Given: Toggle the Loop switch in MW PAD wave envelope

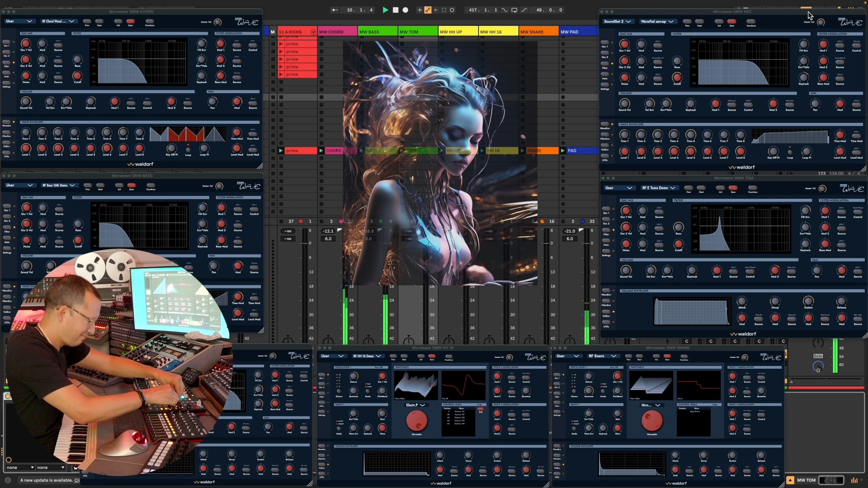Looking at the screenshot, I should [x=790, y=152].
